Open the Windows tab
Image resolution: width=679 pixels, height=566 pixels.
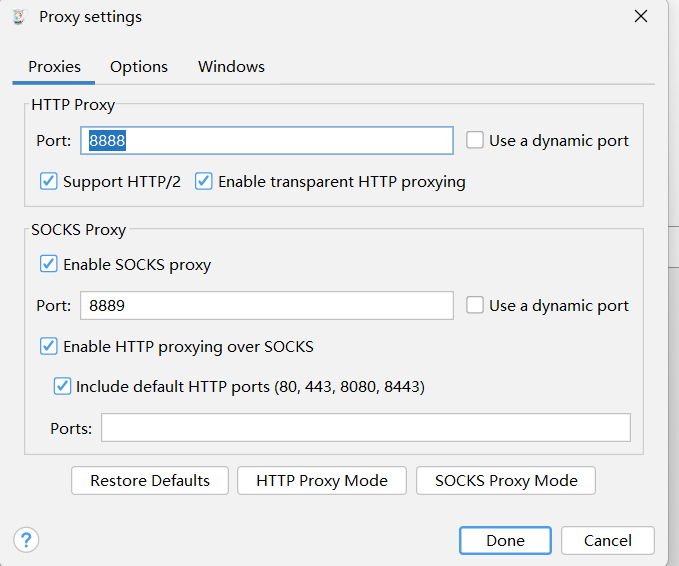pos(231,67)
